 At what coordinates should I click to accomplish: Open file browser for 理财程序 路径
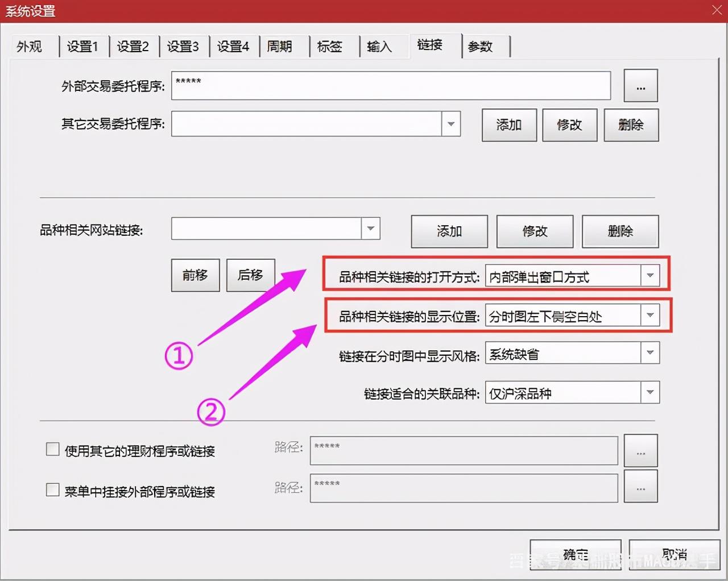click(x=640, y=450)
